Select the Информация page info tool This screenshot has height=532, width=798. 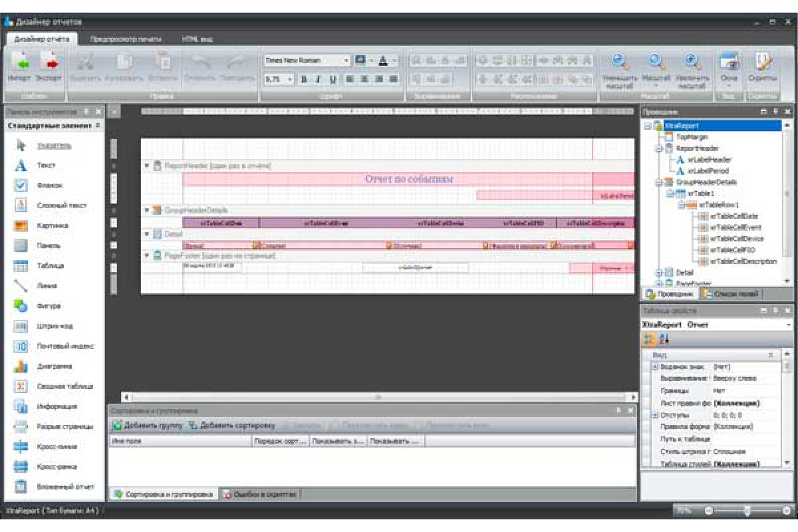pos(57,406)
